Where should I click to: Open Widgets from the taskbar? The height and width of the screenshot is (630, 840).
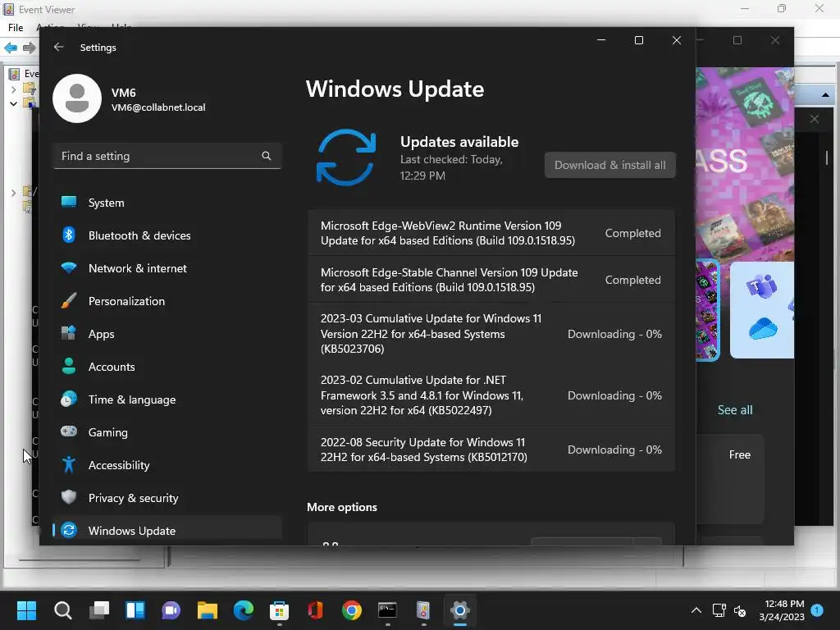tap(135, 610)
